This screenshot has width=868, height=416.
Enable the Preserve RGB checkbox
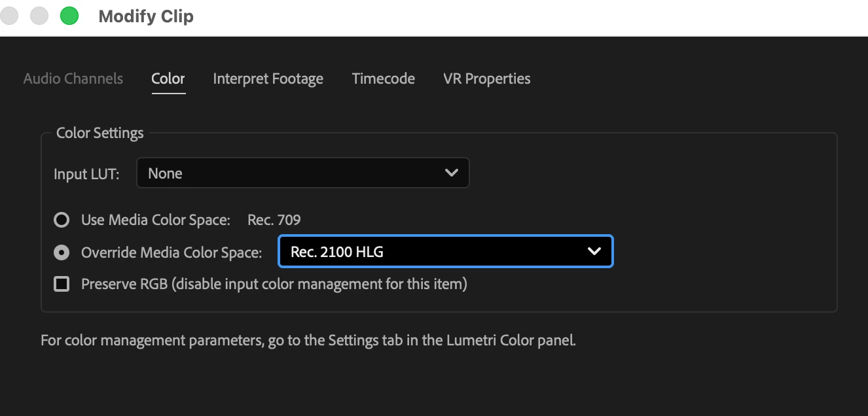(62, 284)
